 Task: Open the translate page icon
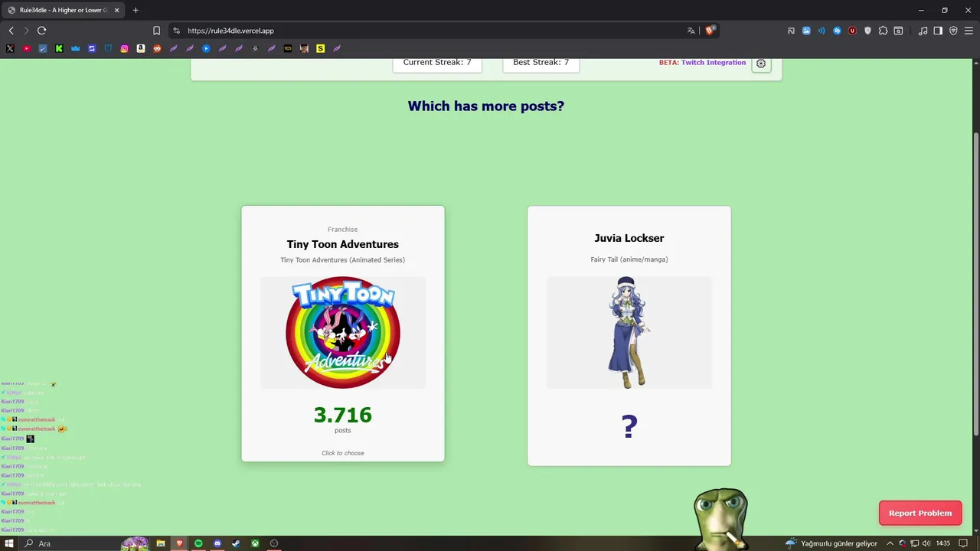coord(691,31)
